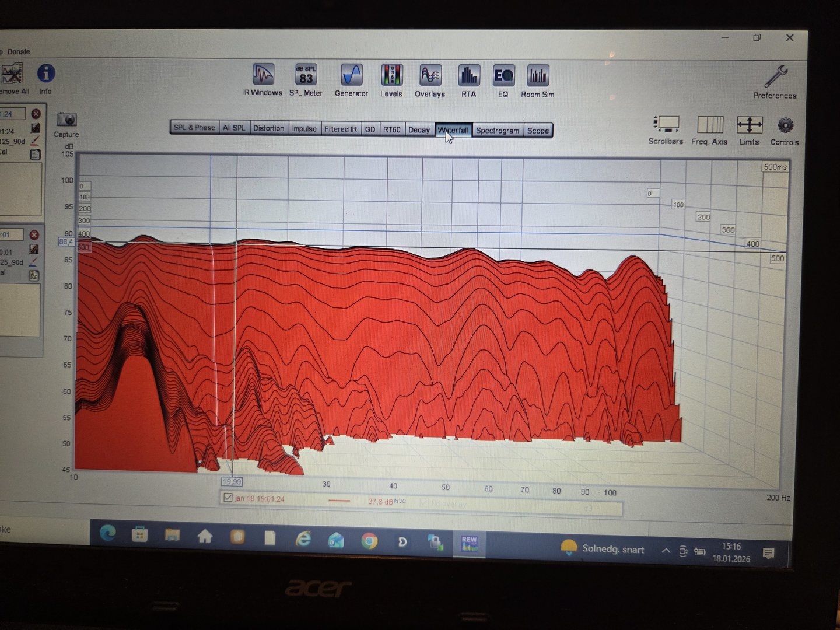Viewport: 840px width, 630px height.
Task: Show the Decay tab
Action: click(419, 130)
